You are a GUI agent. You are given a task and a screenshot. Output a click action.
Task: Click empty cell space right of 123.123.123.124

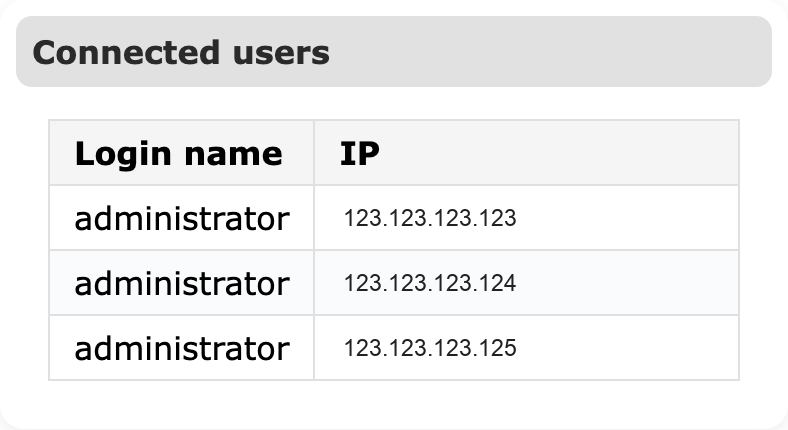click(x=630, y=283)
